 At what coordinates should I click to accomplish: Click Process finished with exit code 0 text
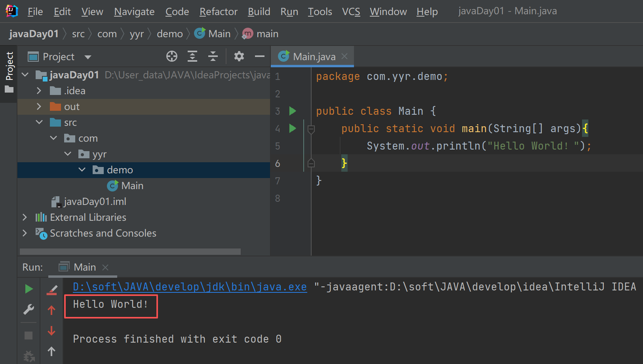point(177,339)
